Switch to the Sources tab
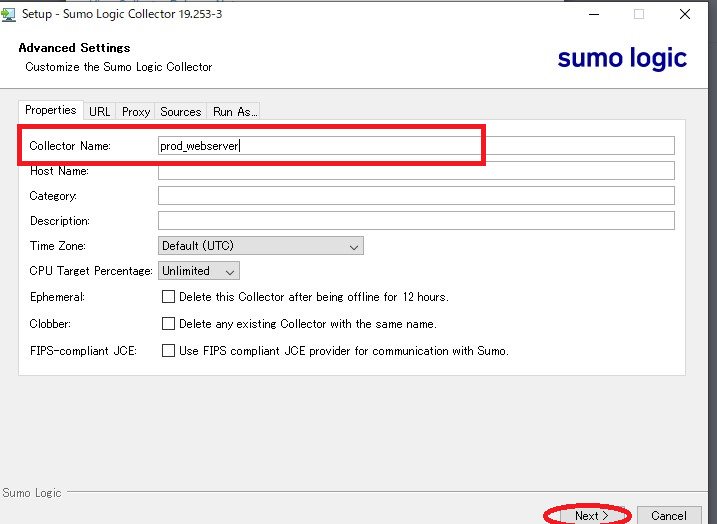 click(181, 112)
